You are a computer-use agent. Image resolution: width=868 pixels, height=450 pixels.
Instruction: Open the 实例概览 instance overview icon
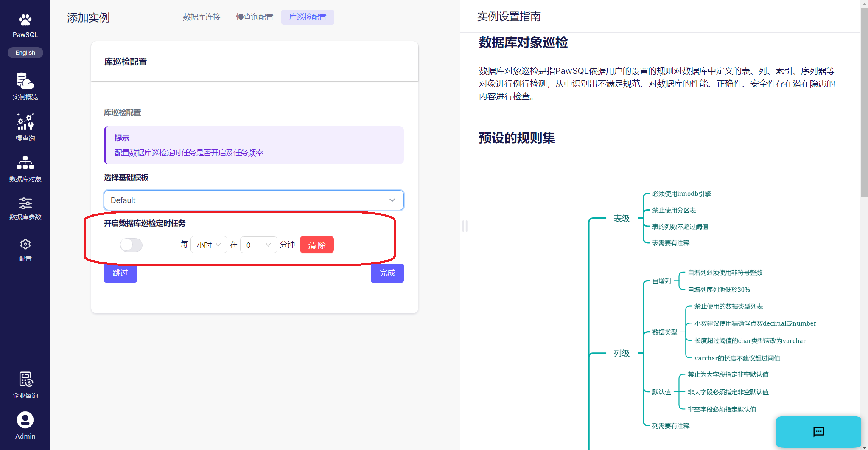[25, 81]
